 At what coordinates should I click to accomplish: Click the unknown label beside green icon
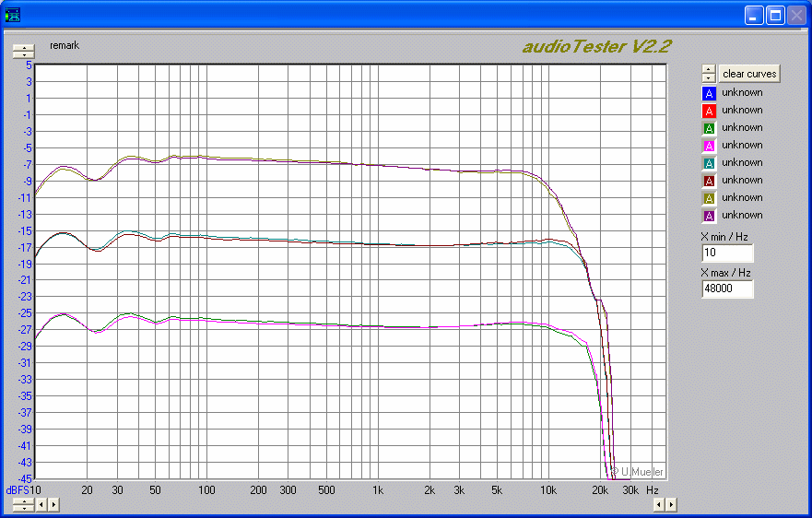742,127
